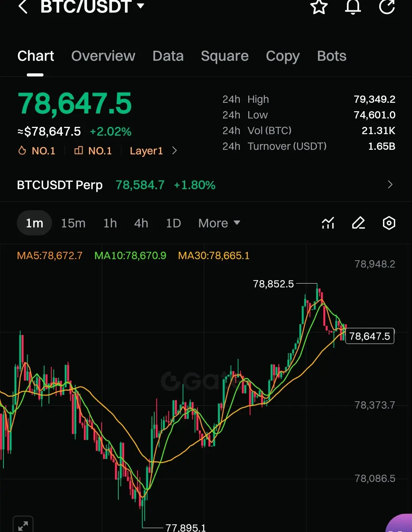Open BTCUSDT Perp contract row

[x=206, y=185]
